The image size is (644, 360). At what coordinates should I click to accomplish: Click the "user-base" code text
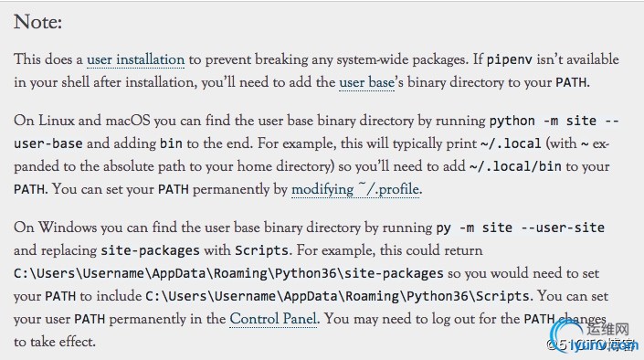[x=48, y=143]
